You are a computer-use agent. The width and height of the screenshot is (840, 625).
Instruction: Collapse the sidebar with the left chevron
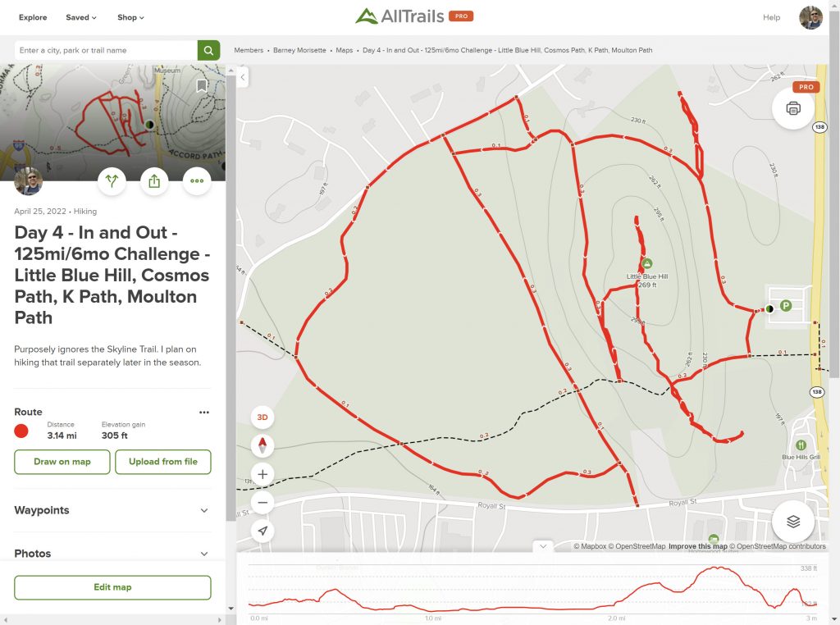click(243, 77)
